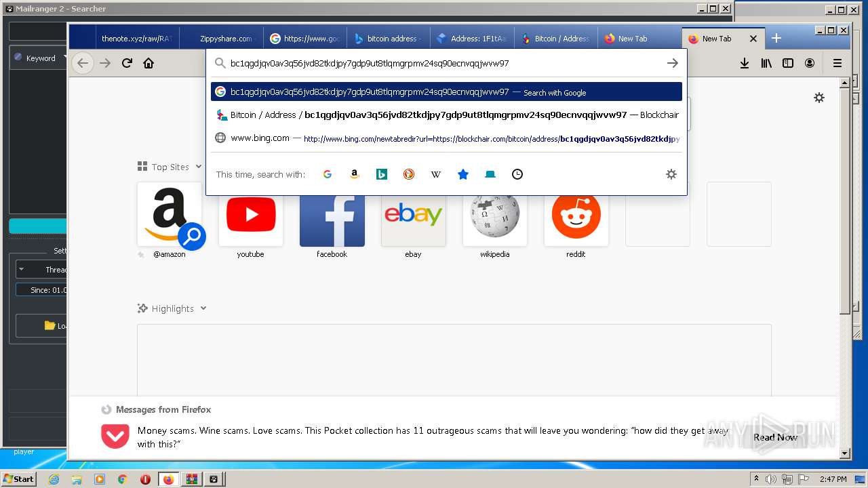The height and width of the screenshot is (488, 868).
Task: Toggle the sidebar view icon
Action: coord(788,63)
